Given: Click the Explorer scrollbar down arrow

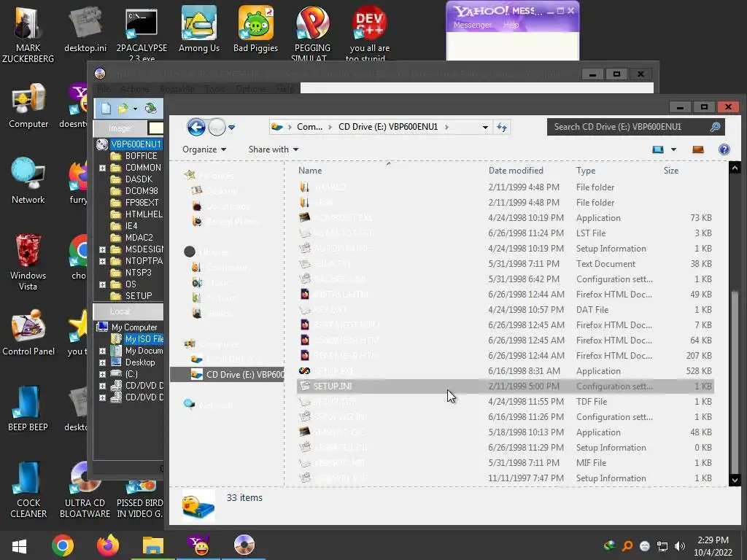Looking at the screenshot, I should (x=735, y=480).
